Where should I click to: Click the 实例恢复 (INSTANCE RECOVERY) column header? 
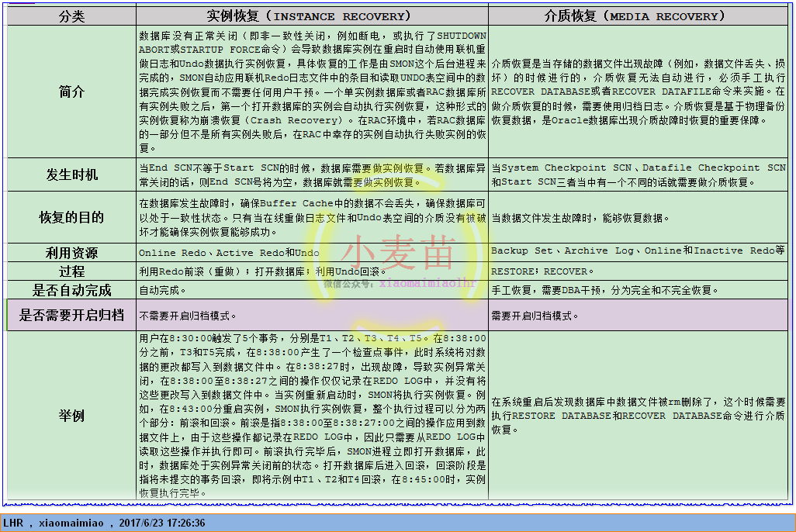point(312,16)
